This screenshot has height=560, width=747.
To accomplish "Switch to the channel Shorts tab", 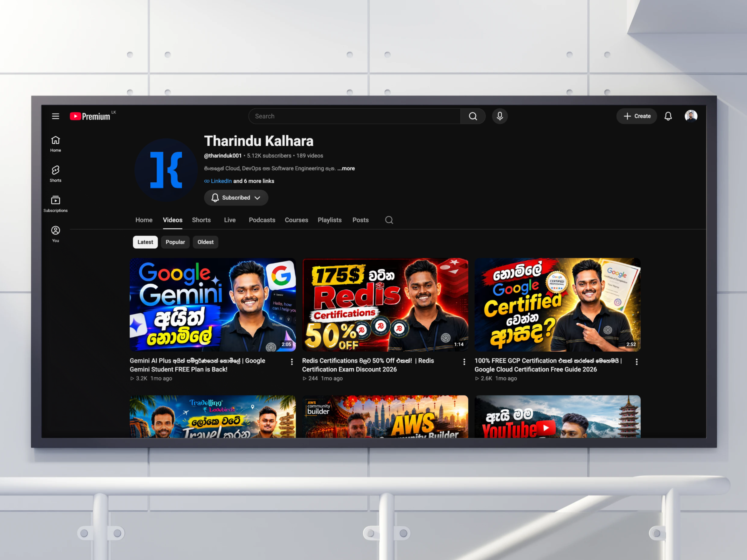I will (x=201, y=220).
